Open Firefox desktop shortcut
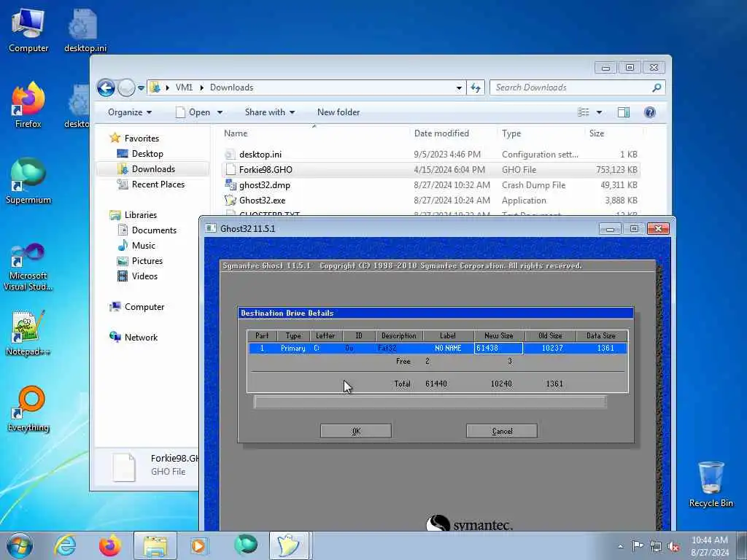Screen dimensions: 747x560 point(28,106)
